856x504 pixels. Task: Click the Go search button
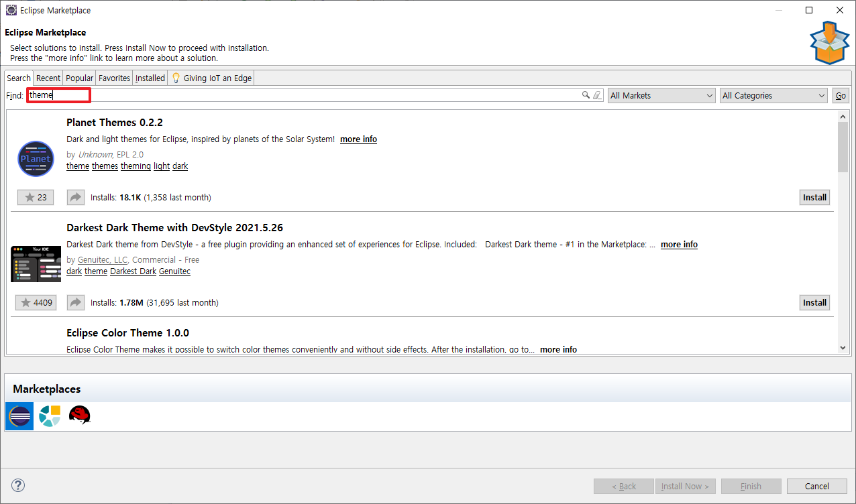[840, 96]
